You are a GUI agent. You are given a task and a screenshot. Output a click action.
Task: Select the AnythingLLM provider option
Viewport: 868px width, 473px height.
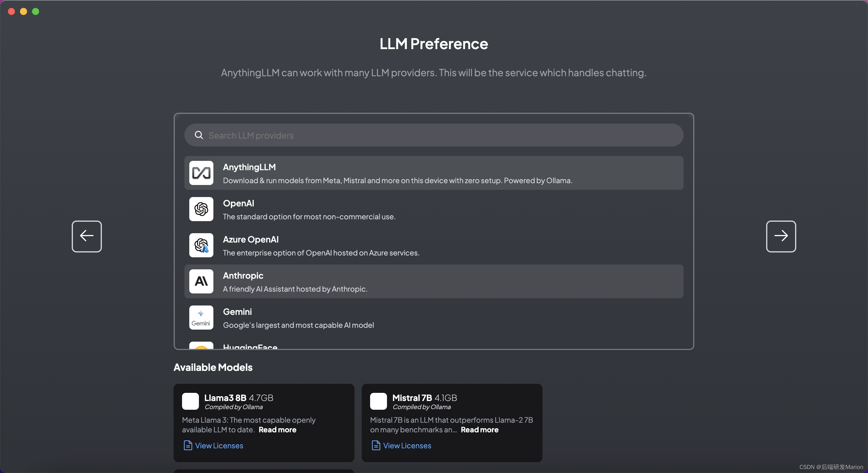point(433,173)
